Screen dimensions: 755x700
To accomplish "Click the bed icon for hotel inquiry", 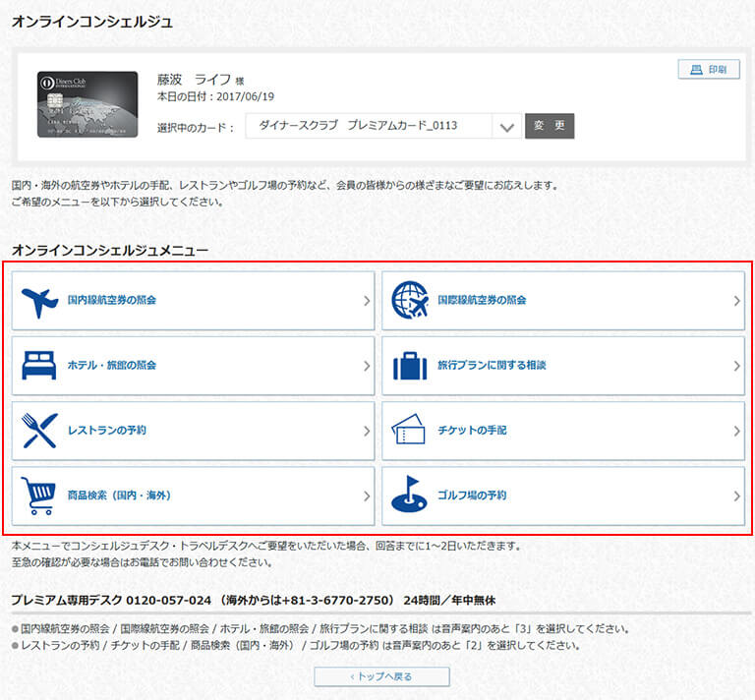I will coord(39,366).
